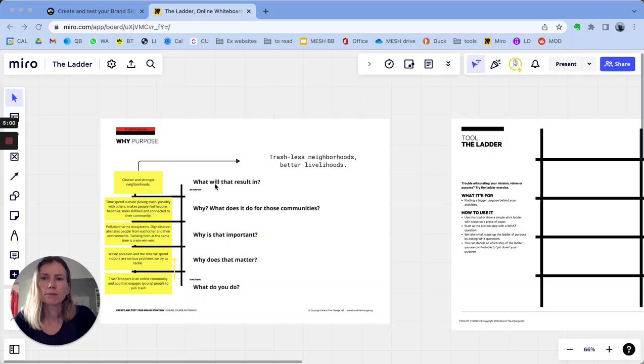Choose the connection line arrow tool

[x=14, y=176]
